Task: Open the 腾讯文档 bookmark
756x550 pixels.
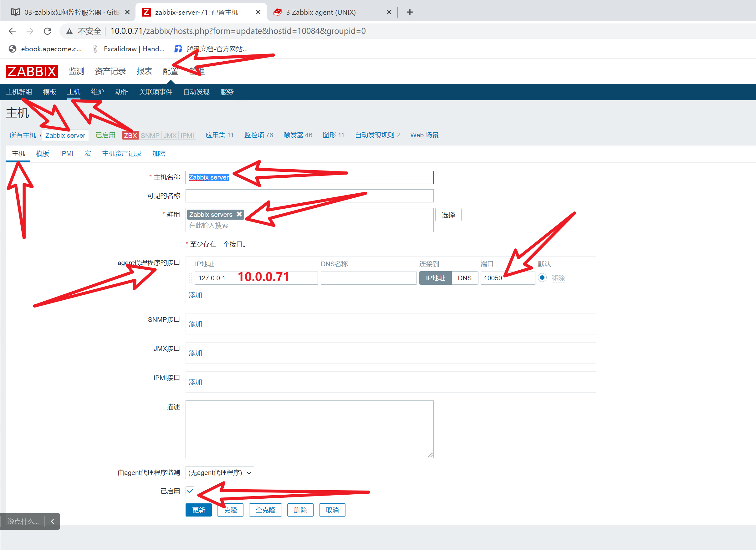Action: click(x=211, y=49)
